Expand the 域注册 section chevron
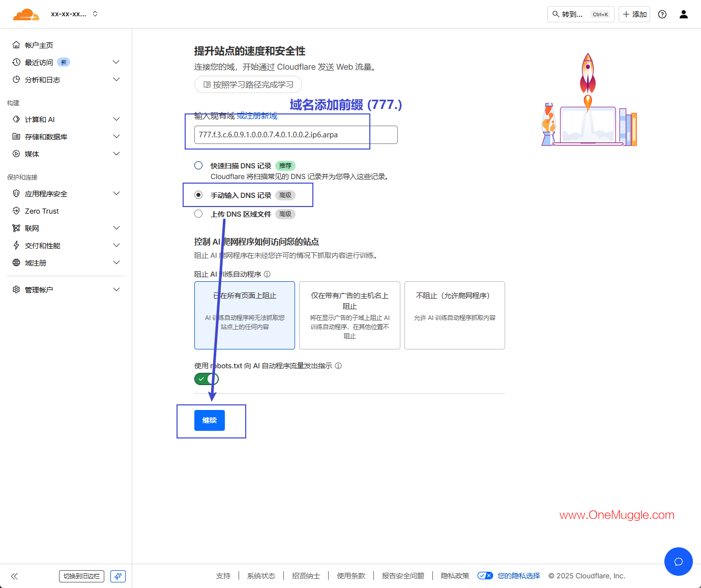Image resolution: width=701 pixels, height=588 pixels. (x=116, y=262)
